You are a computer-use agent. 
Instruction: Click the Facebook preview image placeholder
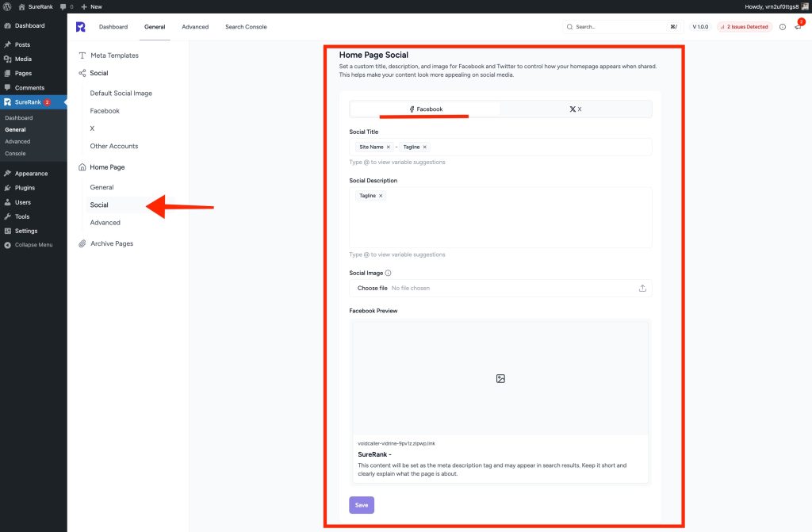pos(500,379)
